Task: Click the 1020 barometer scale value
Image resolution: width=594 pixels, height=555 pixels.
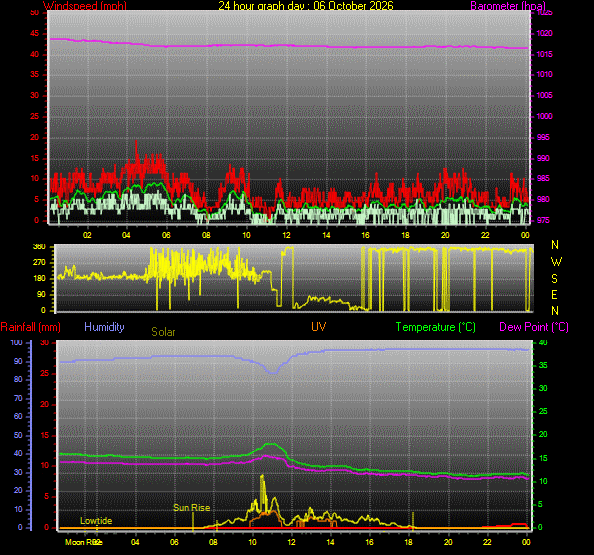Action: pyautogui.click(x=544, y=33)
